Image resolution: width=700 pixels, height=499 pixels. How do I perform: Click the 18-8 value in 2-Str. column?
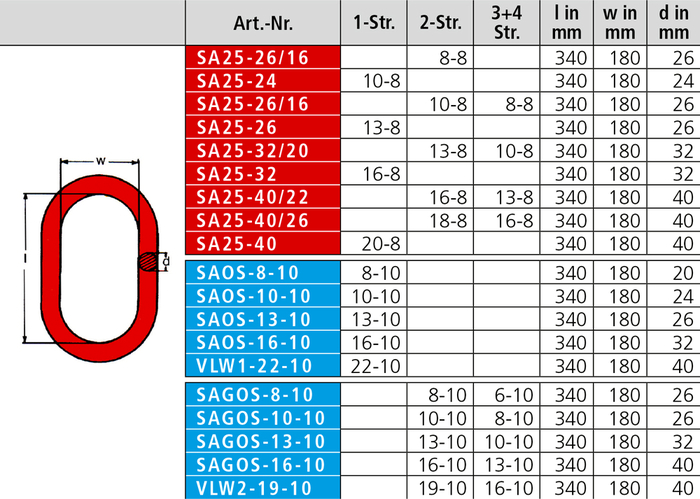coord(442,220)
